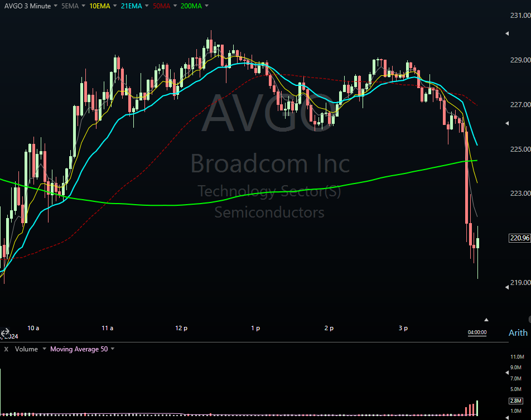531x420 pixels.
Task: Click the price axis triangle just below 219.00
Action: [x=507, y=287]
